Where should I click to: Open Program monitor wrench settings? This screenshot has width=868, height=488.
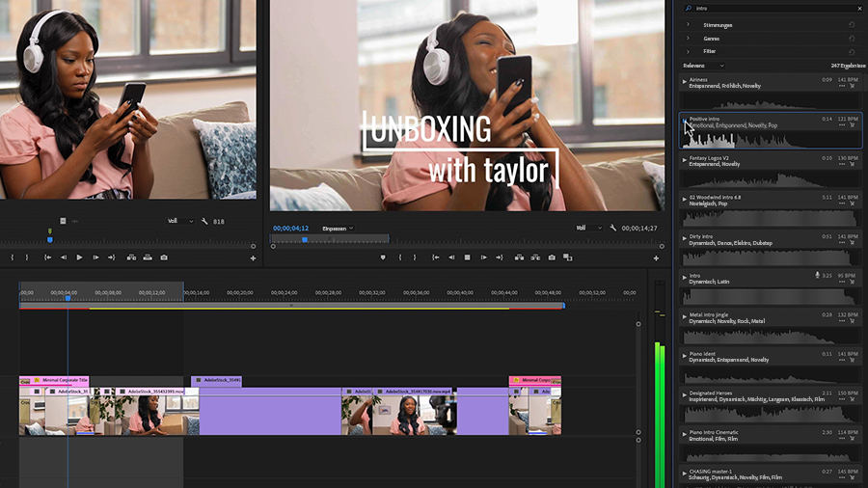click(x=612, y=228)
